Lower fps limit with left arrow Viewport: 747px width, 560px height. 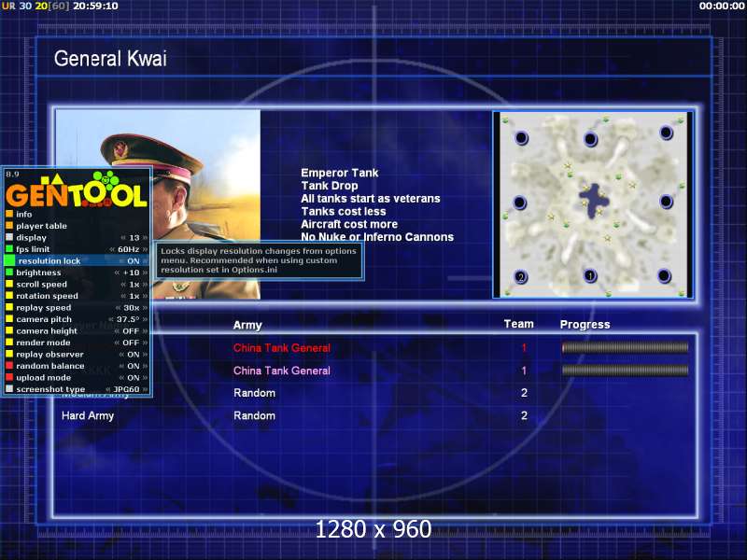pos(112,249)
